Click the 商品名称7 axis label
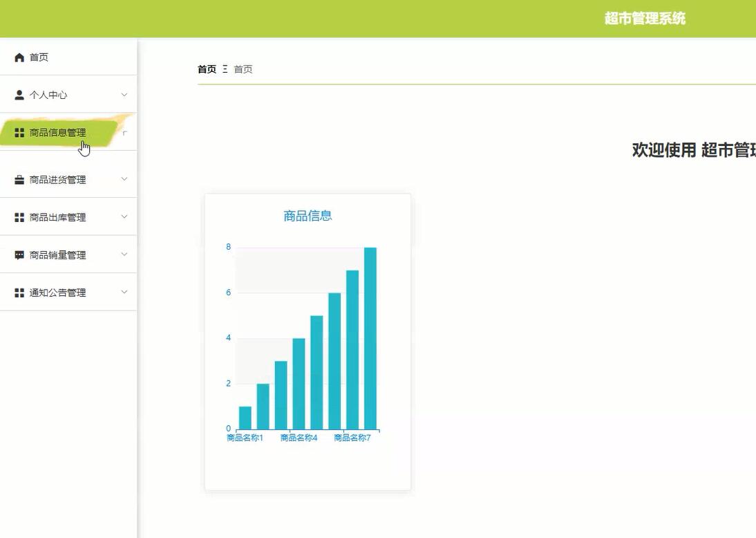 [x=352, y=438]
